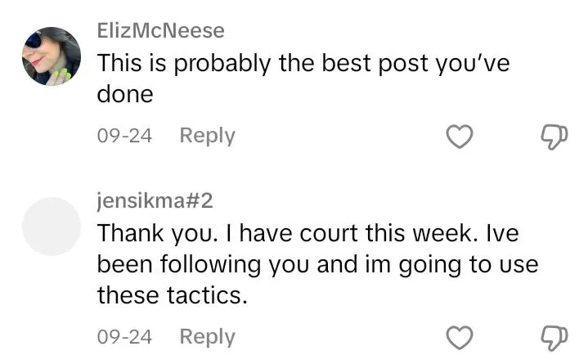Click the 09-24 date under ElizMcNeese's comment

pyautogui.click(x=124, y=136)
